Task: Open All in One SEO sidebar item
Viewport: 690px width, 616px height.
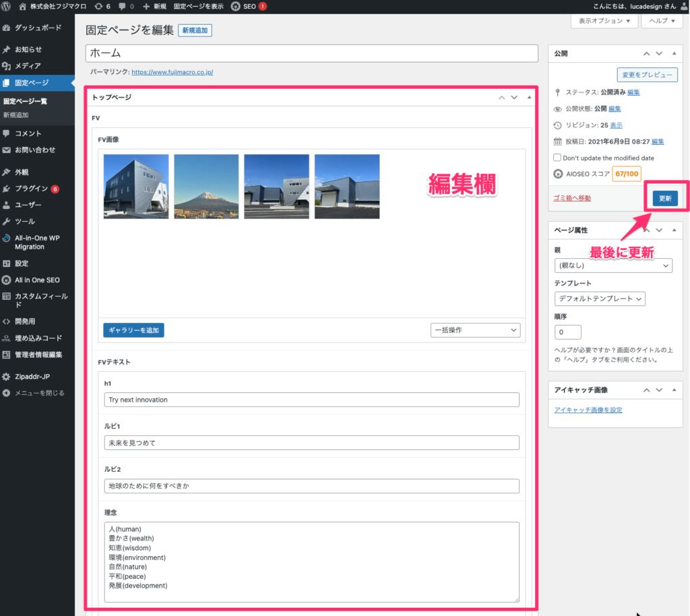Action: pos(37,280)
